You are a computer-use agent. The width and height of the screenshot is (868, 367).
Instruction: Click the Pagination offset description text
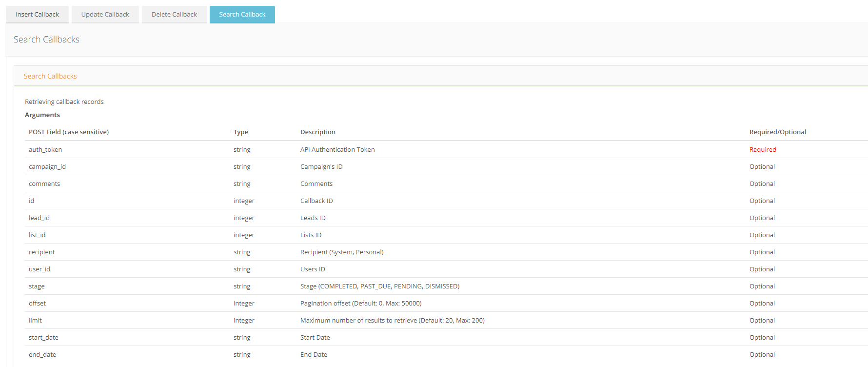coord(361,304)
